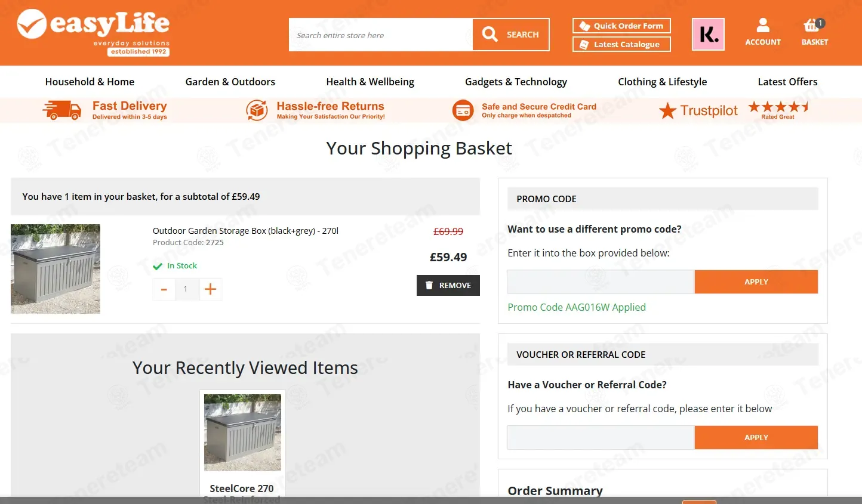Increase item quantity with plus button
This screenshot has width=862, height=504.
click(x=210, y=289)
